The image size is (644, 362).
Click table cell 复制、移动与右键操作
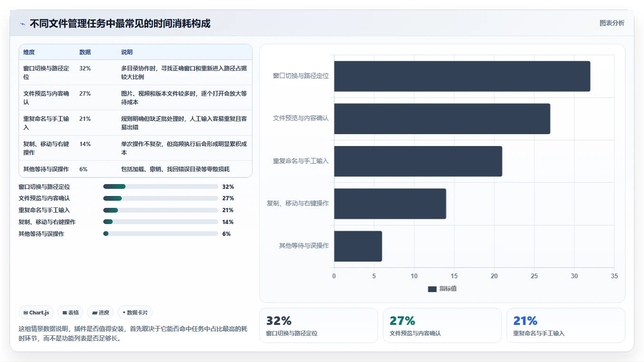point(46,148)
